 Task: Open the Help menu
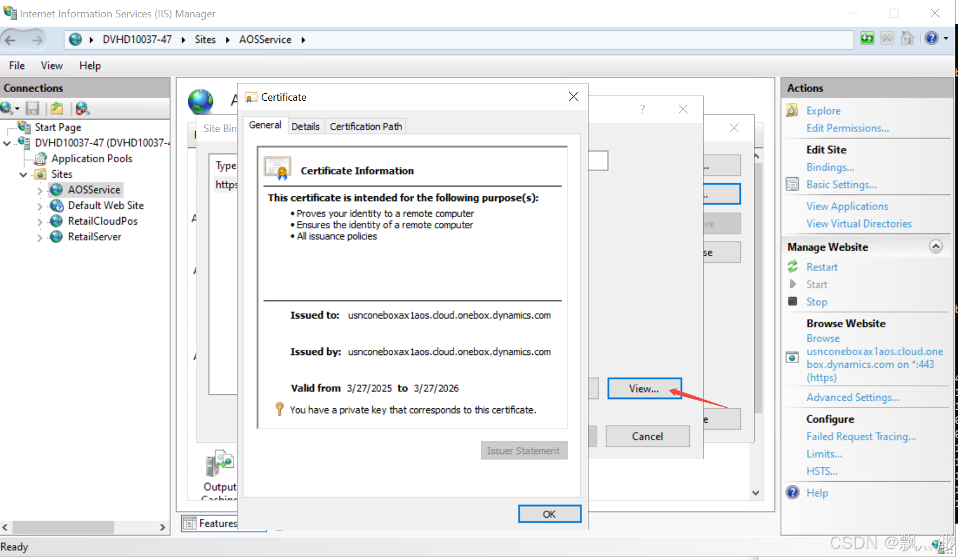tap(90, 65)
